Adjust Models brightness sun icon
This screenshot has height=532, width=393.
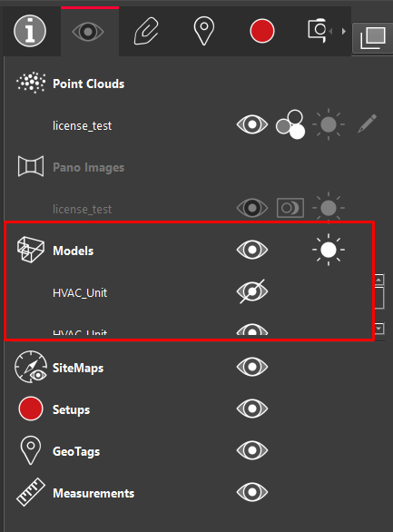pyautogui.click(x=329, y=250)
